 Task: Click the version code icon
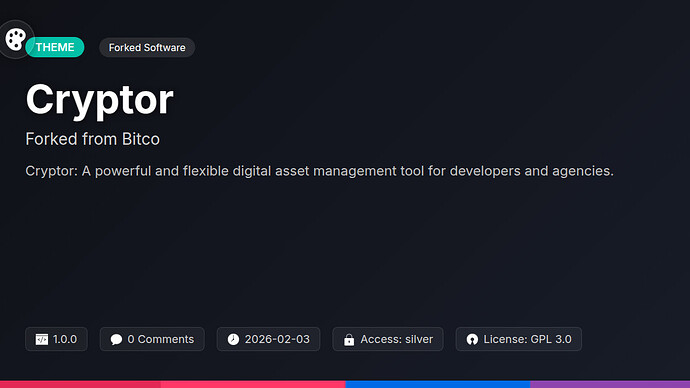(x=42, y=339)
